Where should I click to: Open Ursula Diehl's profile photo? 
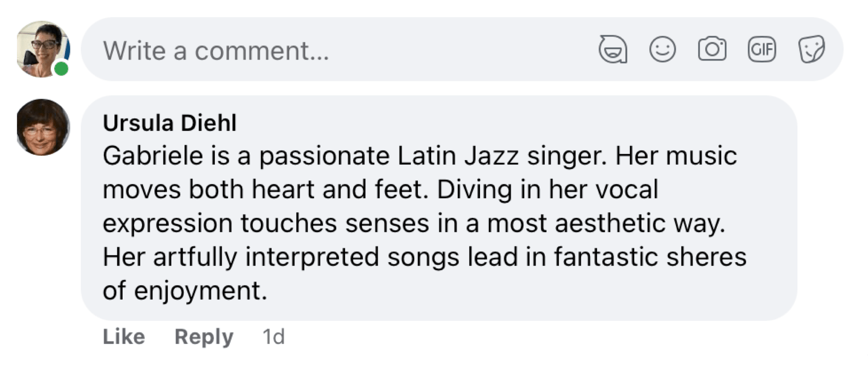tap(43, 127)
